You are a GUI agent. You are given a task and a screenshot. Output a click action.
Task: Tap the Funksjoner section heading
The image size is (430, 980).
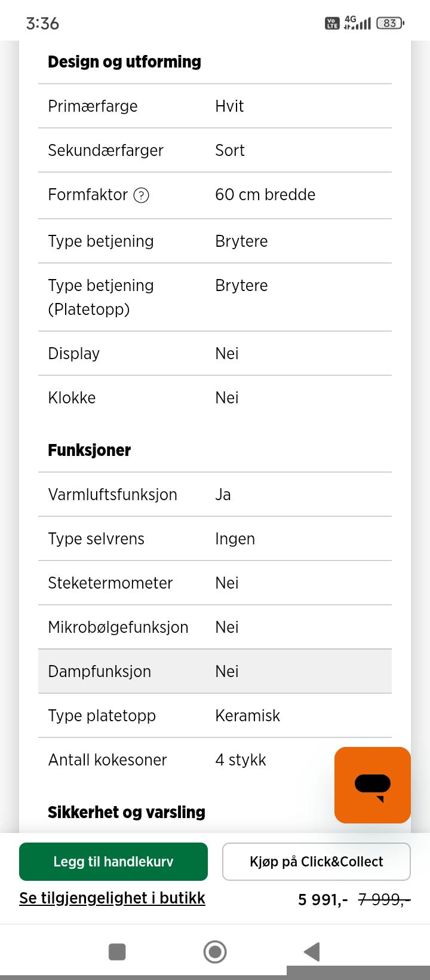pos(89,450)
